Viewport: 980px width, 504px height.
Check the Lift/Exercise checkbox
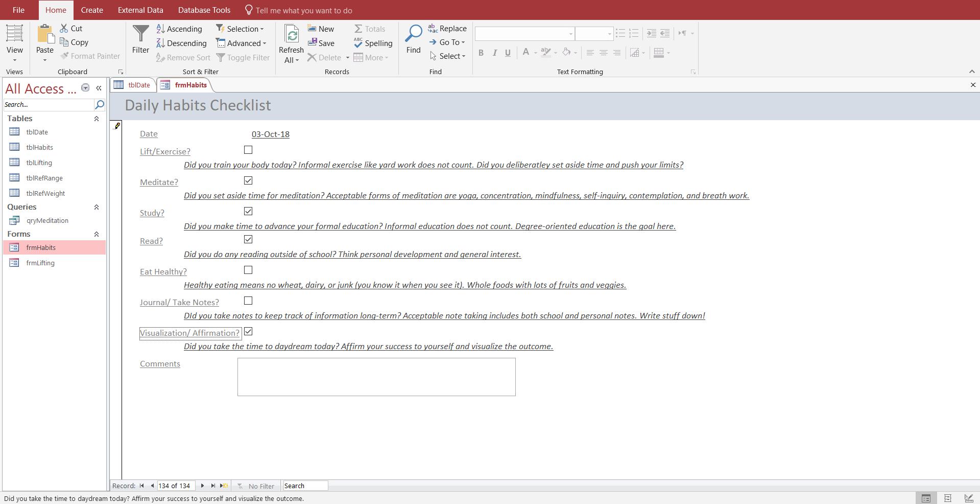[x=248, y=150]
